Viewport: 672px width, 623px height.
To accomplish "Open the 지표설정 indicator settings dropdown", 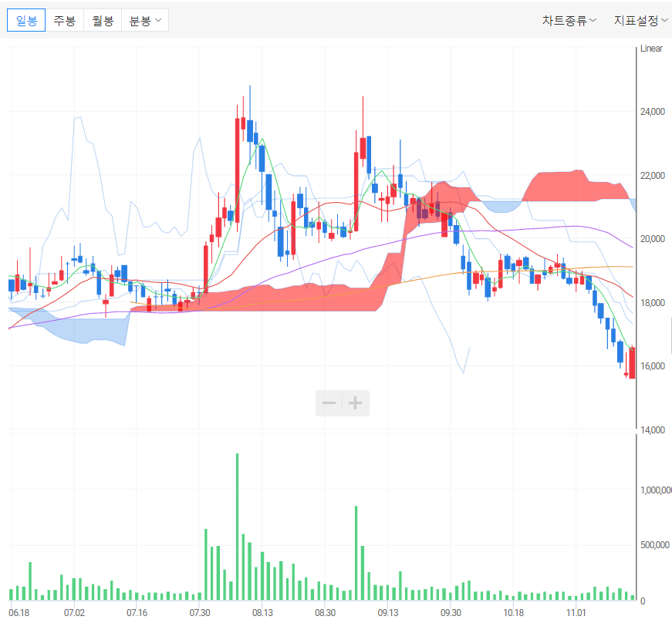I will (640, 20).
